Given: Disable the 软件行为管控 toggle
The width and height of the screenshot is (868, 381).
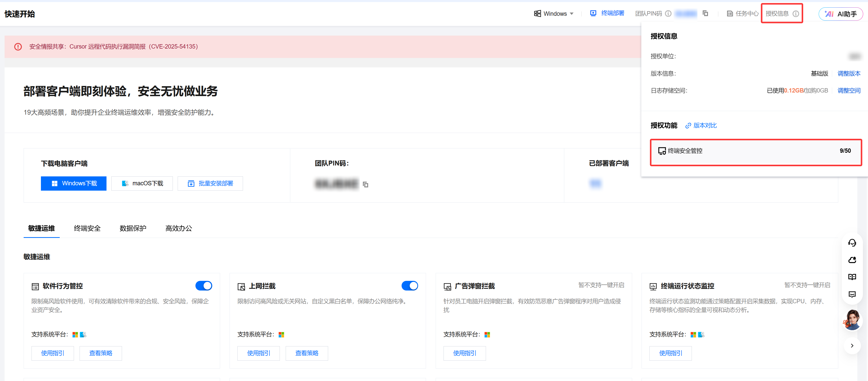Looking at the screenshot, I should 204,286.
